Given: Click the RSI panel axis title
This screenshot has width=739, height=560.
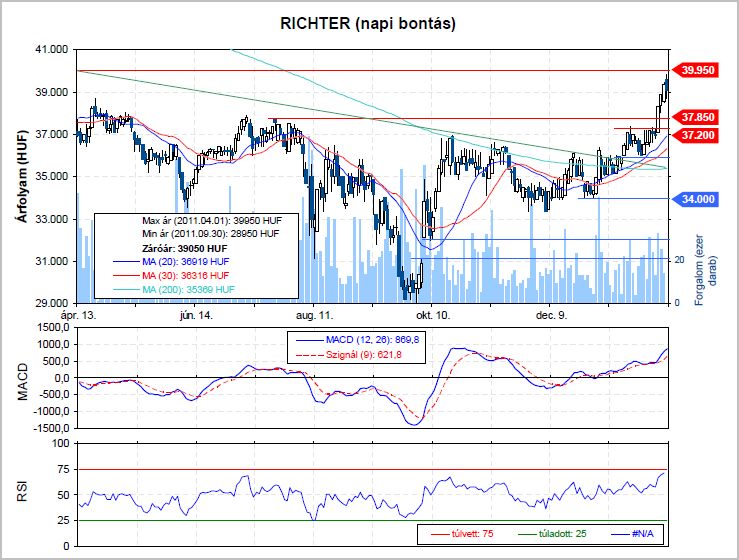Looking at the screenshot, I should [22, 491].
